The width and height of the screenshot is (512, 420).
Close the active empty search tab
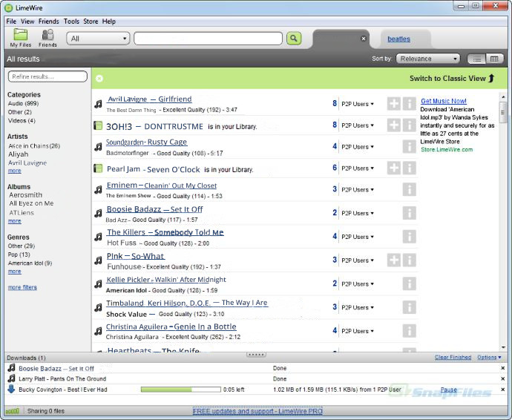tap(364, 39)
